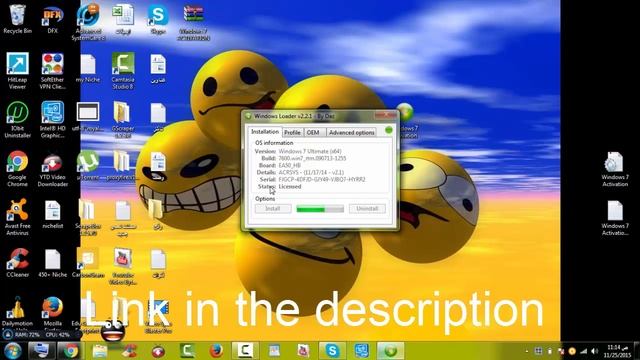The image size is (640, 360).
Task: Open SoftEther VPN Client shortcut
Action: 53,71
